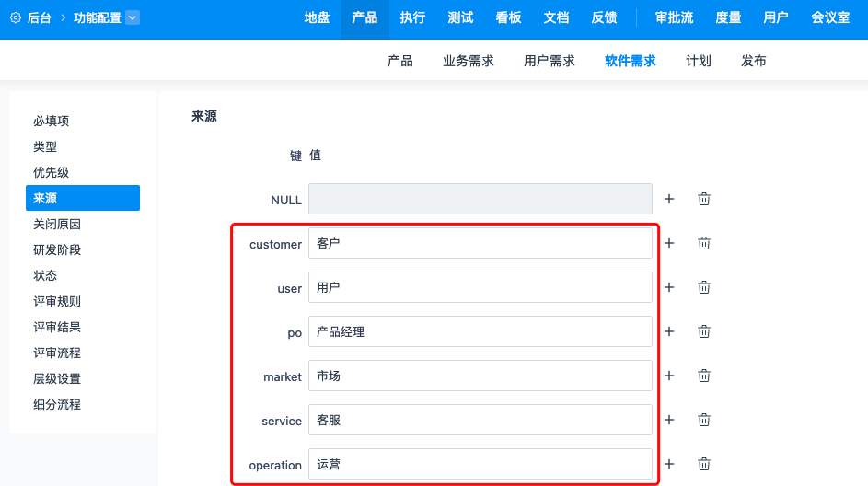Click the operation value field 运营
Viewport: 868px width, 486px height.
click(480, 464)
